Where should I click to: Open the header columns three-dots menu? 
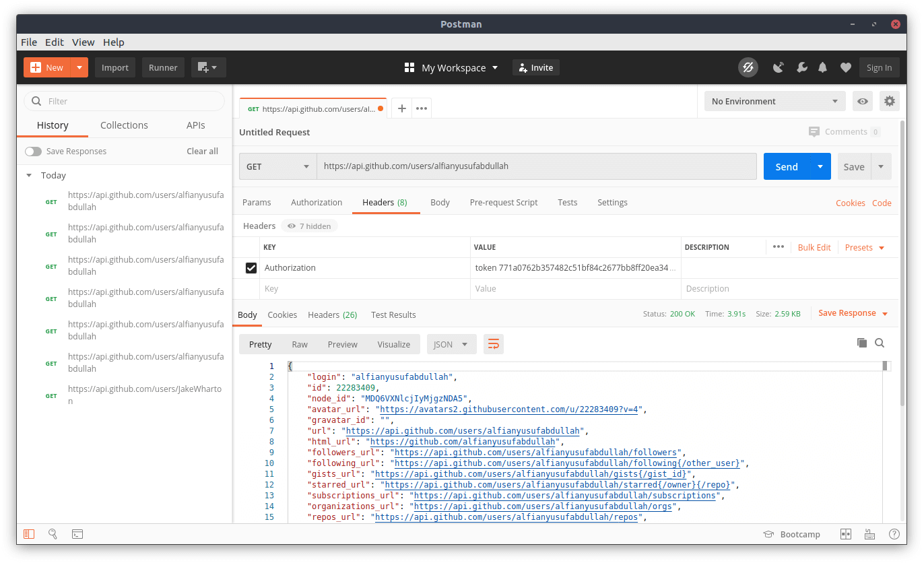[x=779, y=247]
